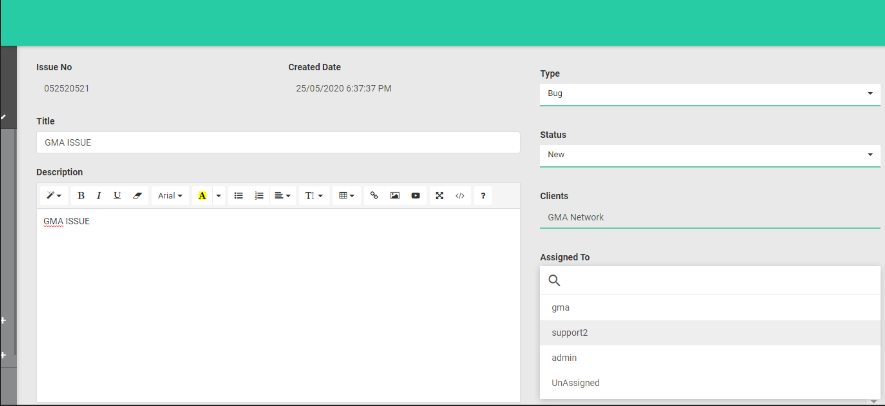
Task: Open the Arial font family dropdown
Action: coord(170,196)
